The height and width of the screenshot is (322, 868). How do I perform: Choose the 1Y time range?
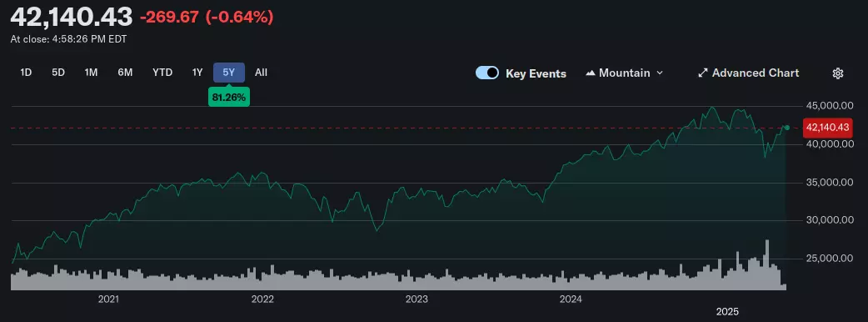[x=197, y=73]
